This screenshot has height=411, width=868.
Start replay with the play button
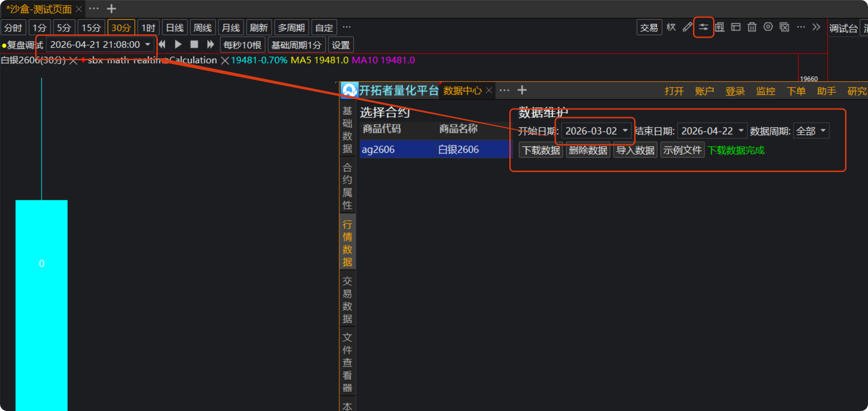coord(178,44)
